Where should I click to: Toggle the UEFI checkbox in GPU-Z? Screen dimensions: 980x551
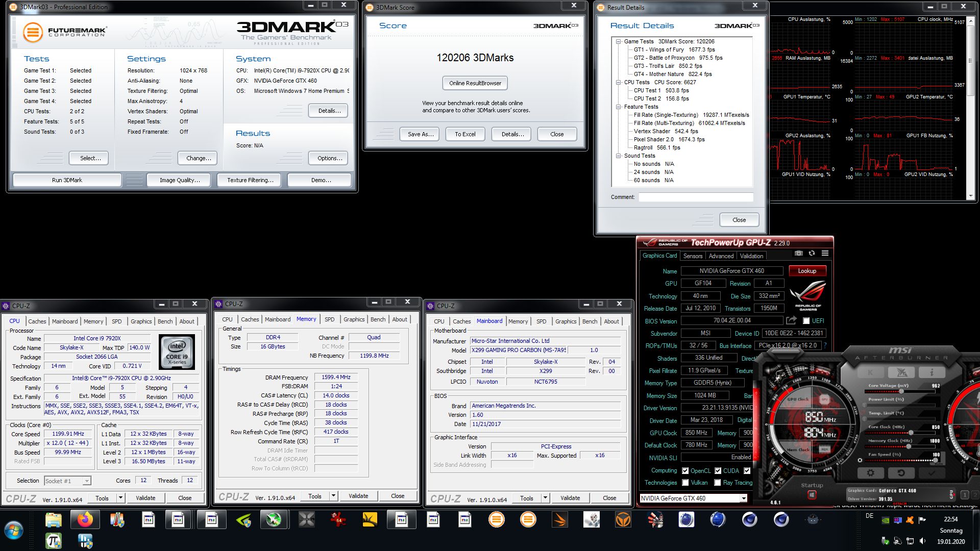(806, 321)
